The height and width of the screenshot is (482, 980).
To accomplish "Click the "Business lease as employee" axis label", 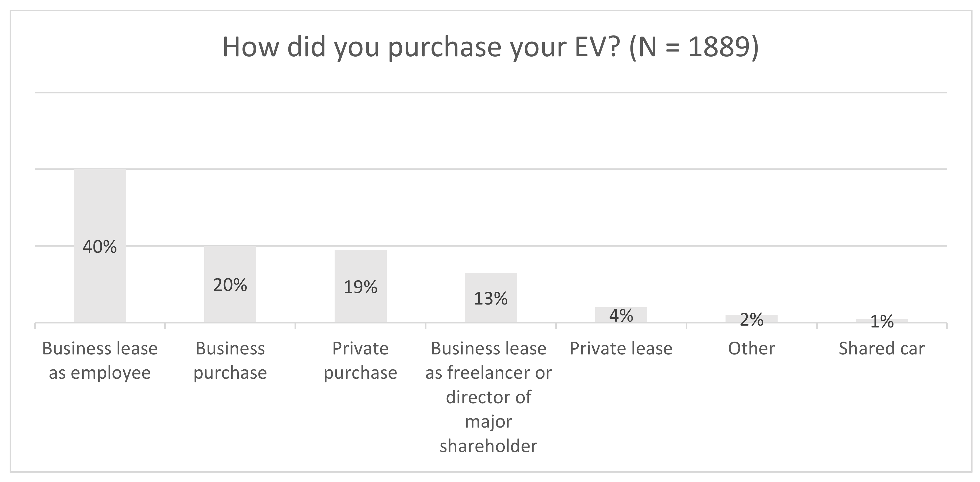I will click(100, 360).
